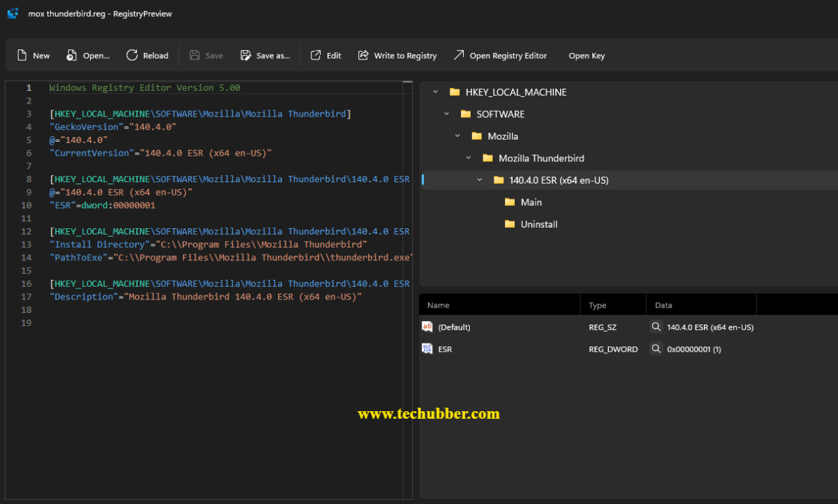Screen dimensions: 838x504
Task: Click the ESR dword value icon
Action: [x=427, y=348]
